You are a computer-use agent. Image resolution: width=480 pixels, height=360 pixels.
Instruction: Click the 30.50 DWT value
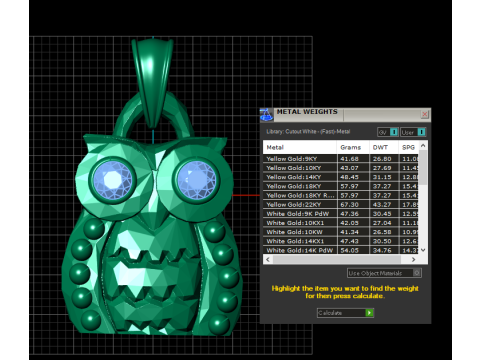tap(382, 241)
